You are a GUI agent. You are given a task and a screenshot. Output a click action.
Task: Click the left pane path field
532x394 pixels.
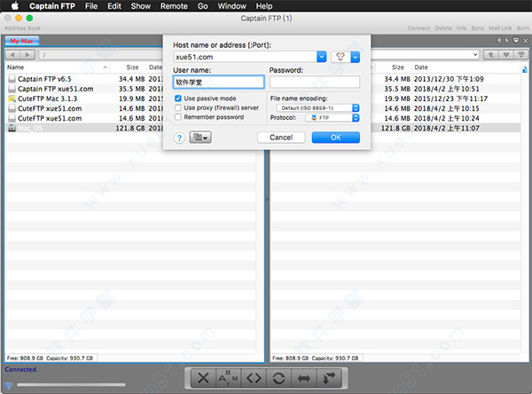(x=101, y=54)
